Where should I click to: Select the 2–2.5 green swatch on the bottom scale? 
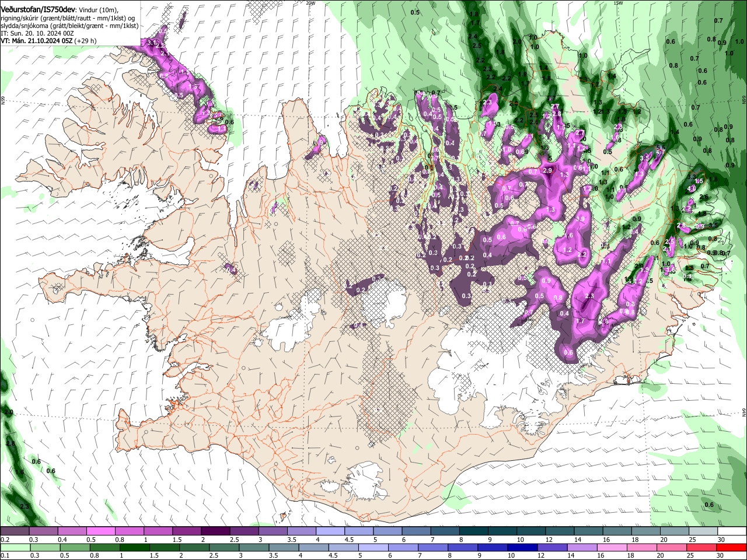[x=194, y=547]
